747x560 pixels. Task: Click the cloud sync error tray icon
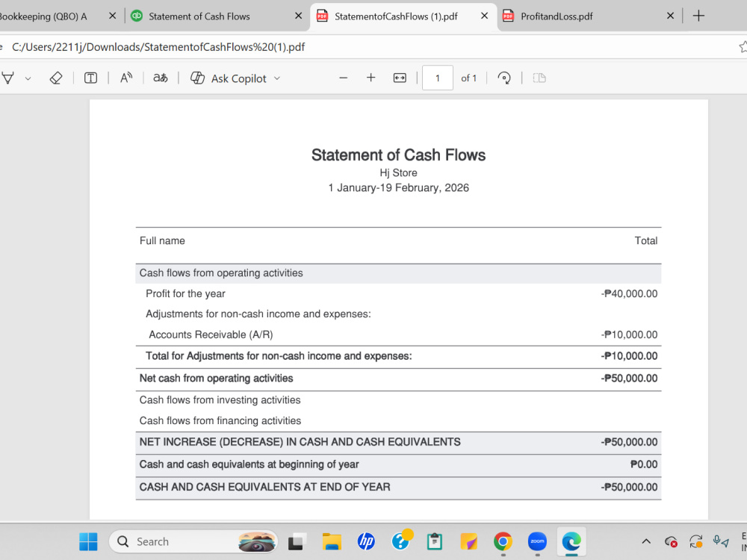pyautogui.click(x=671, y=541)
